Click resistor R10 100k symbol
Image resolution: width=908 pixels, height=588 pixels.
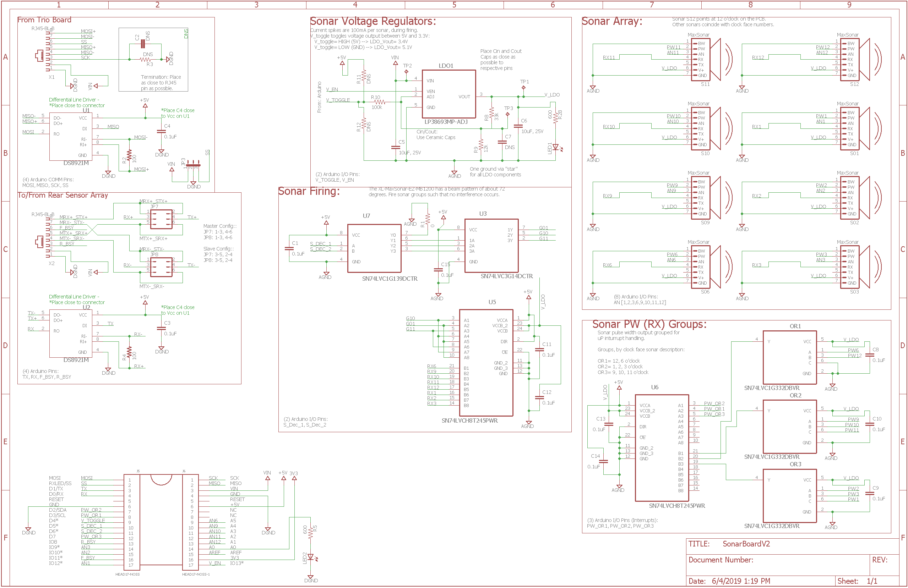tap(379, 102)
